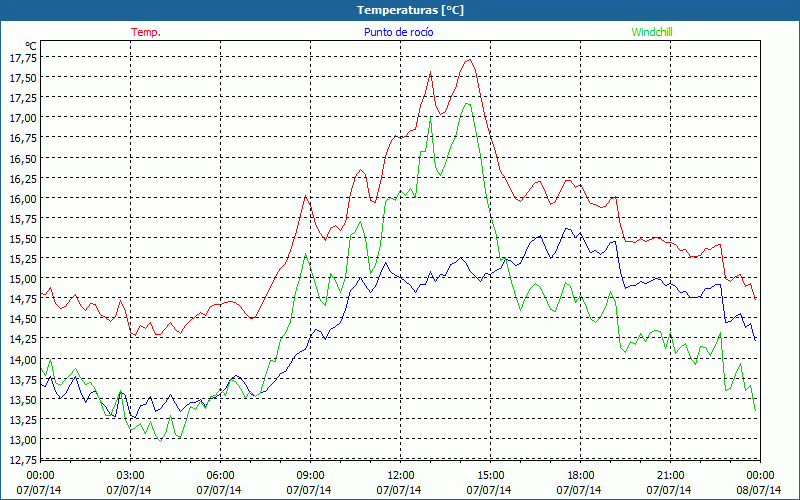Screen dimensions: 800x500
Task: Click the 14,00 y-axis value
Action: pos(23,359)
